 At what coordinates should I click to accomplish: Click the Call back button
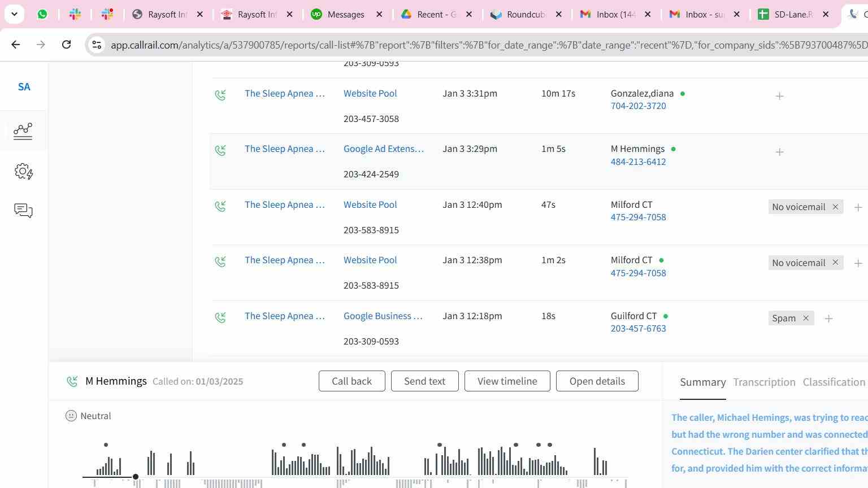351,381
